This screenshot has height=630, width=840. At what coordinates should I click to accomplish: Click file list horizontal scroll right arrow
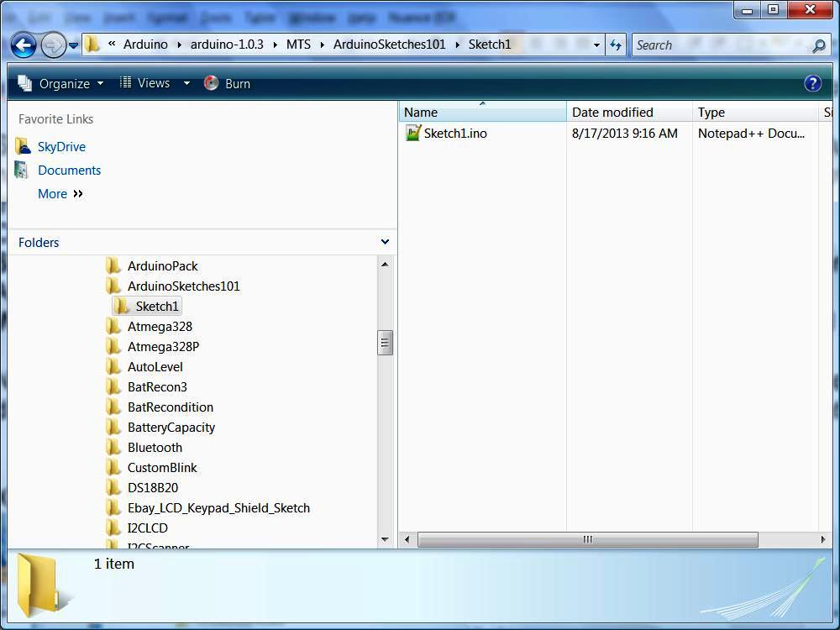823,539
